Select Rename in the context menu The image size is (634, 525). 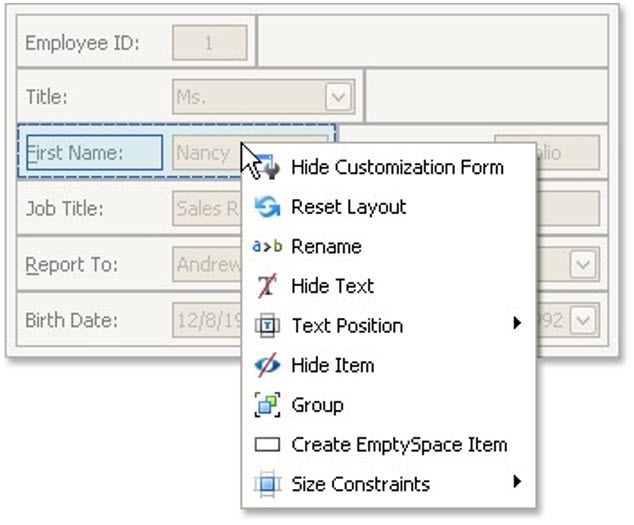326,247
